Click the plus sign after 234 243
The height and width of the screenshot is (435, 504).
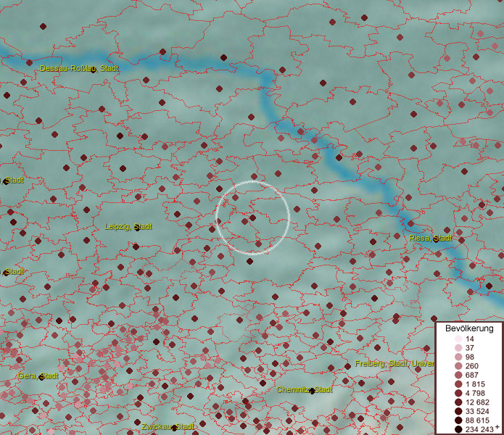[497, 426]
